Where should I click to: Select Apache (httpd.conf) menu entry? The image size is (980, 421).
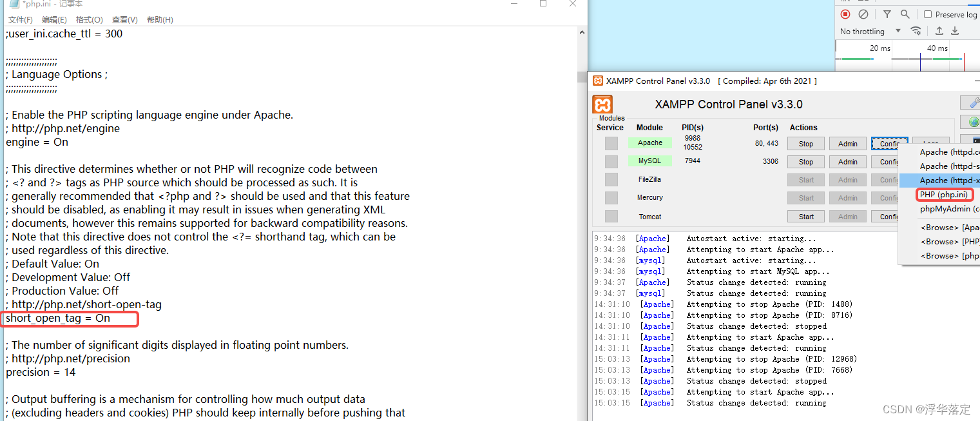click(941, 152)
